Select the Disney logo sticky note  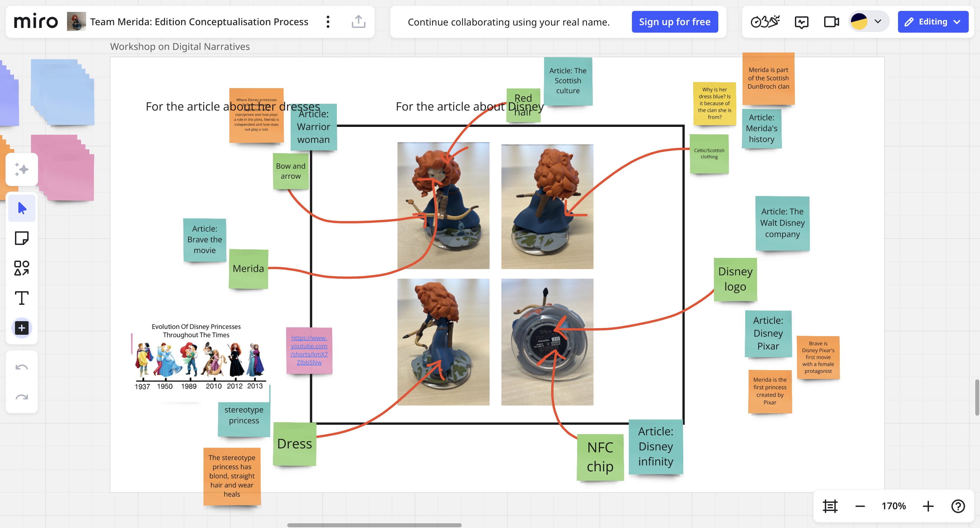735,279
